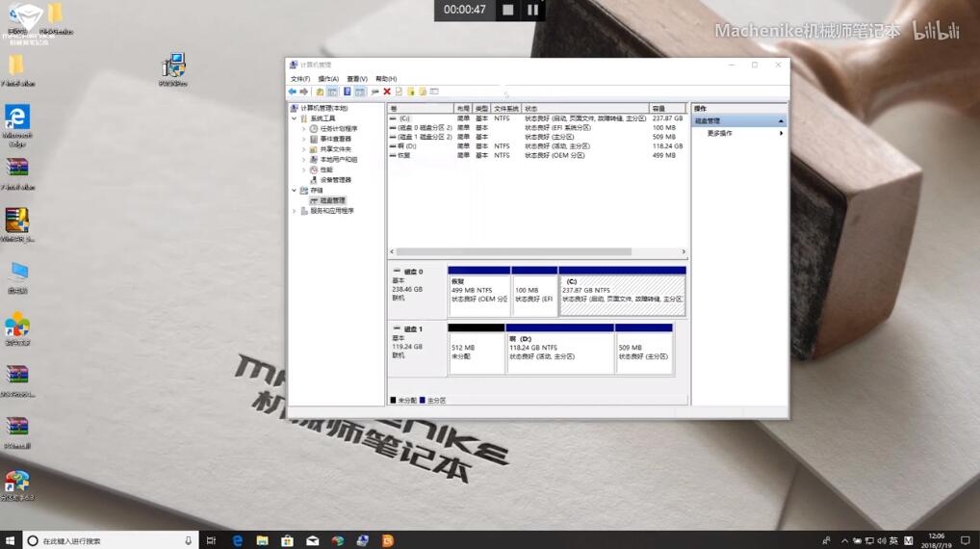
Task: Click the recording pause button
Action: (532, 10)
